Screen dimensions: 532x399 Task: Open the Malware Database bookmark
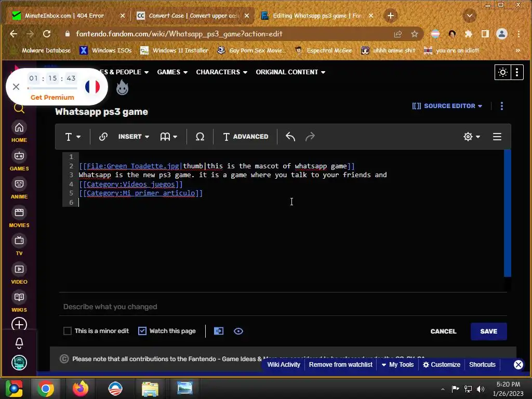click(41, 50)
